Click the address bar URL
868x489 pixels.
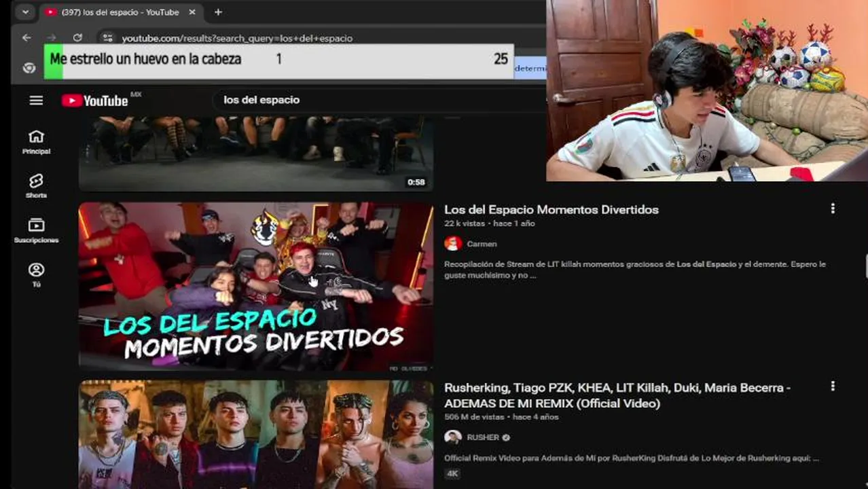click(x=237, y=38)
